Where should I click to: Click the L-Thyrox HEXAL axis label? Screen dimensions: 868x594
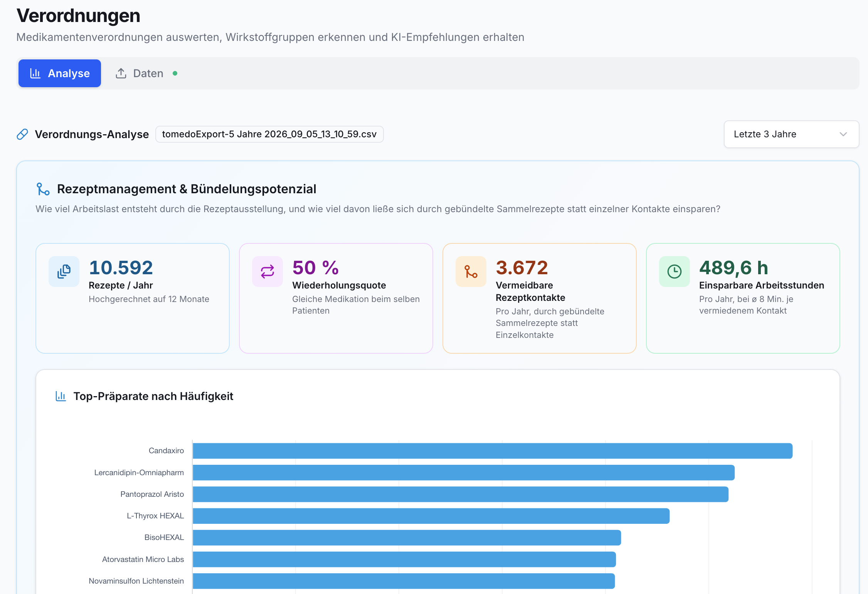coord(155,516)
